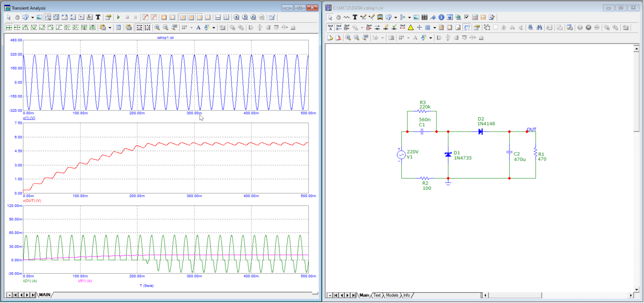This screenshot has width=644, height=303.
Task: Click the Help mode question icon in schematic toolbar
Action: (x=450, y=17)
